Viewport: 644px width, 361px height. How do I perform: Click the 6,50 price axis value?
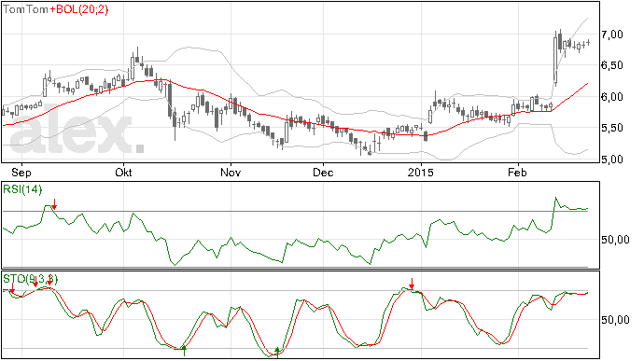pos(612,65)
